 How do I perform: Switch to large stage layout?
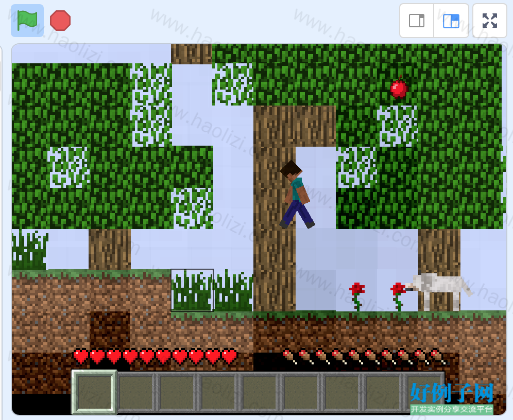point(451,21)
